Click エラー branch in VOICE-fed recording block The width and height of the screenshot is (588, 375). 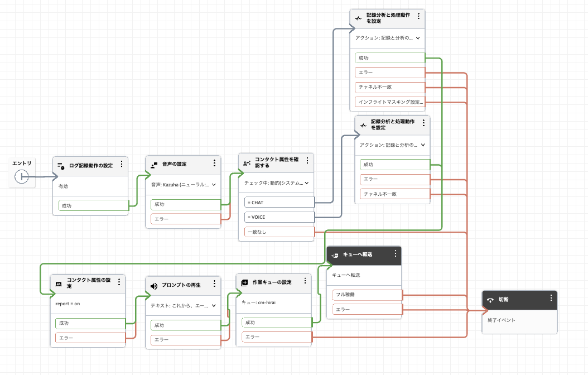pos(395,179)
